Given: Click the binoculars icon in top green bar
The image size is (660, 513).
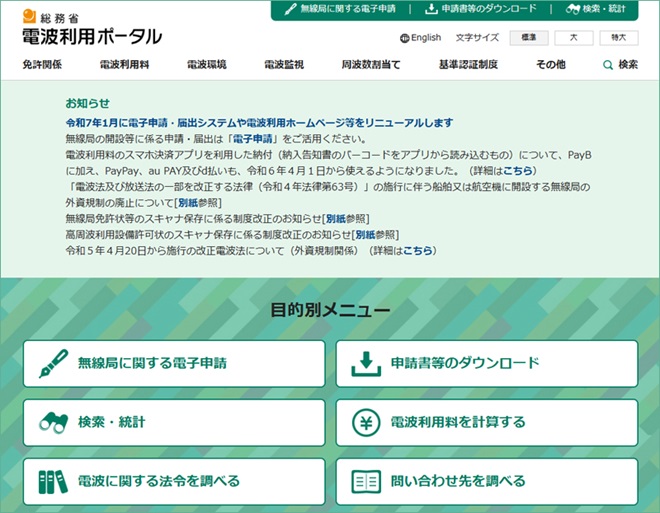Looking at the screenshot, I should [x=573, y=9].
